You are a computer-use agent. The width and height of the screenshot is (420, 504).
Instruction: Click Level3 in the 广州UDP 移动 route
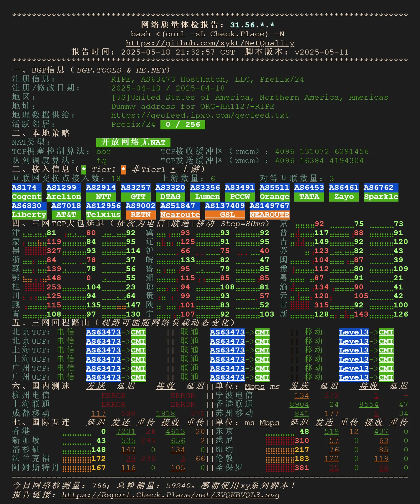354,377
